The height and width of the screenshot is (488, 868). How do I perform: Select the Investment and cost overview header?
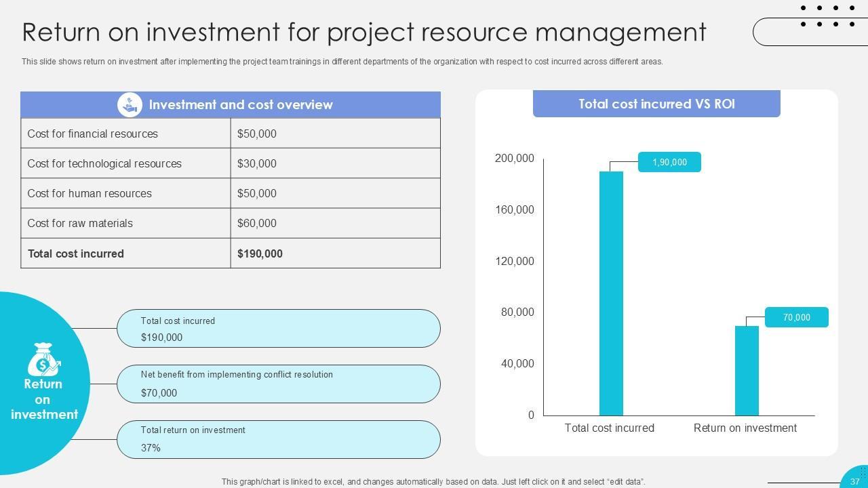(x=241, y=105)
